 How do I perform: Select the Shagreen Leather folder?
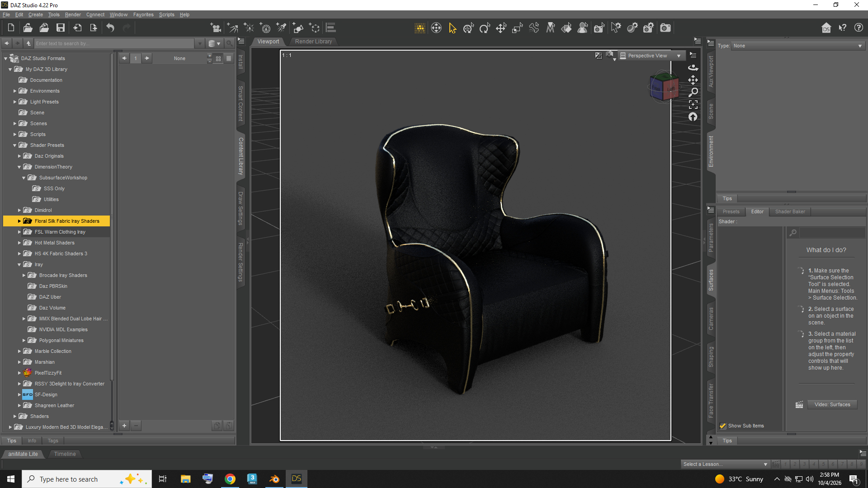(x=54, y=406)
